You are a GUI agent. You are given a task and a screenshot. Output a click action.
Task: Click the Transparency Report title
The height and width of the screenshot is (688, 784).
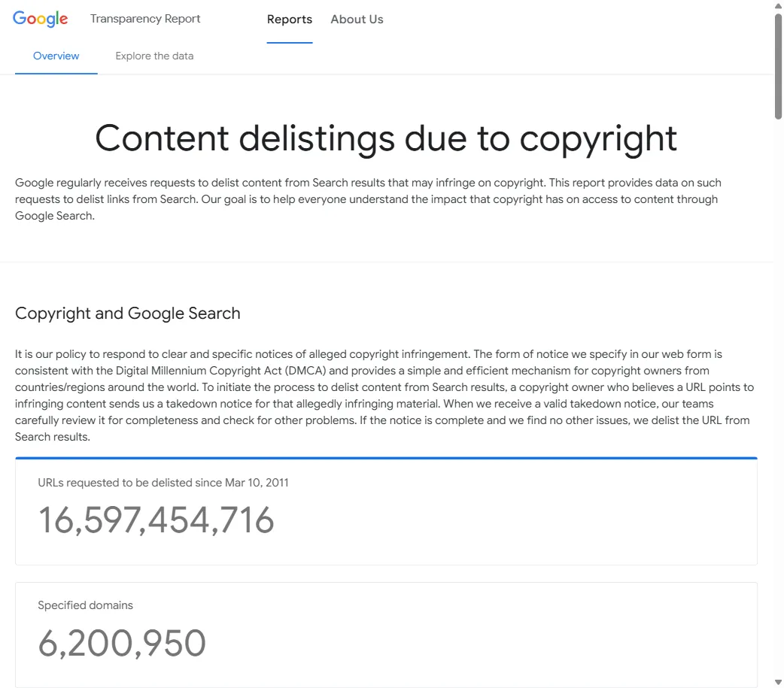145,18
